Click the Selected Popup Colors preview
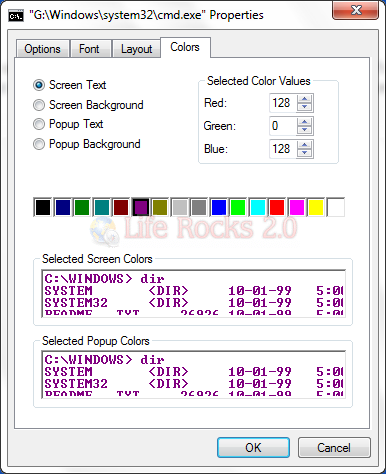 click(194, 374)
